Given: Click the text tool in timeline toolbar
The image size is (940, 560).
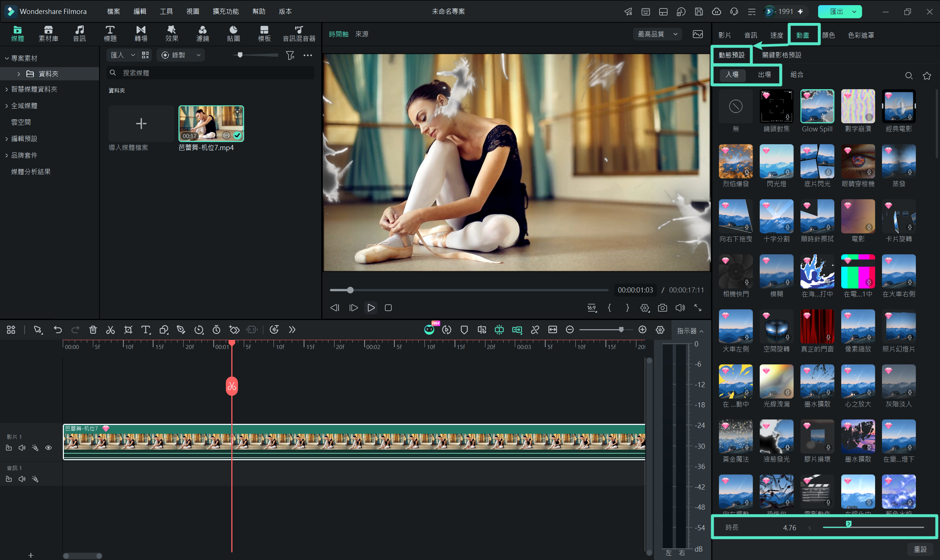Looking at the screenshot, I should pos(146,330).
